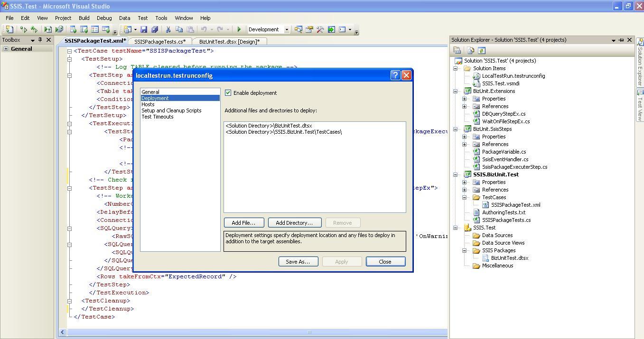Screen dimensions: 644x339
Task: Toggle the Enable deployment checkbox
Action: click(x=228, y=92)
